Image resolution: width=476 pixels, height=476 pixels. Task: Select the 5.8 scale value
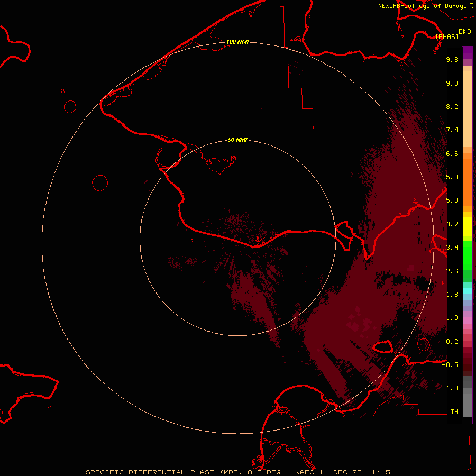[x=452, y=177]
